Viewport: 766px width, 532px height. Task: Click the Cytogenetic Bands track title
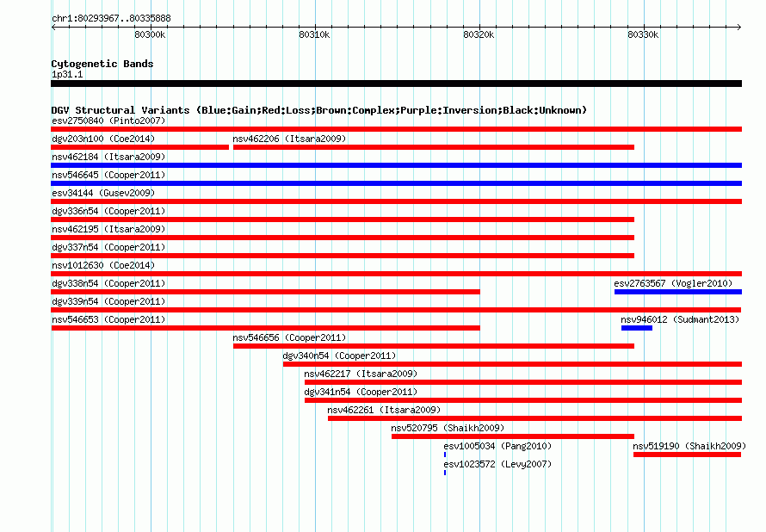click(102, 64)
